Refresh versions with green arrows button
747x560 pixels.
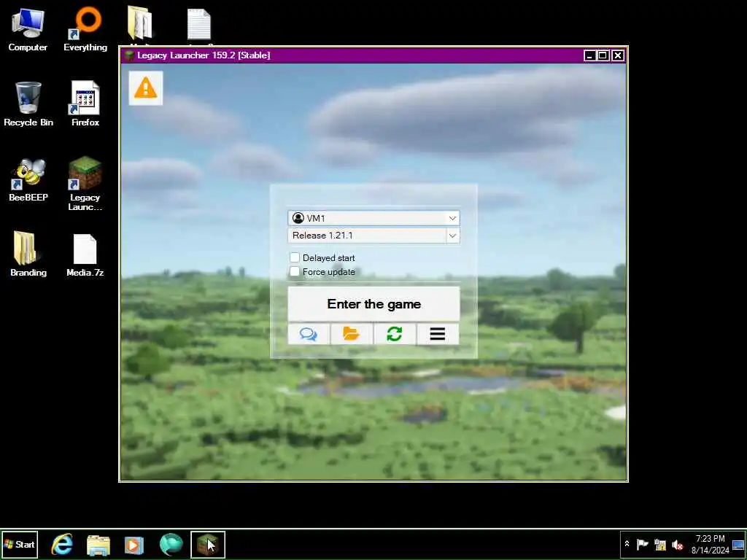click(395, 334)
